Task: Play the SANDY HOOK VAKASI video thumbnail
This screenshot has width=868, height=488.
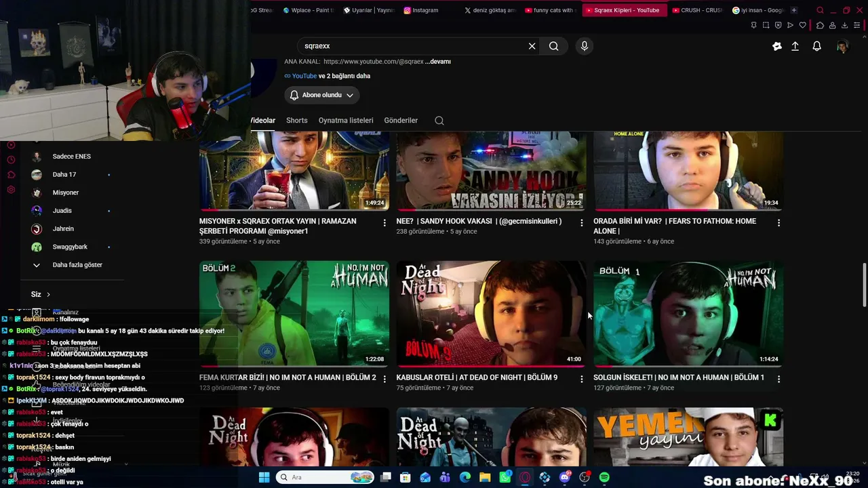Action: pyautogui.click(x=492, y=171)
